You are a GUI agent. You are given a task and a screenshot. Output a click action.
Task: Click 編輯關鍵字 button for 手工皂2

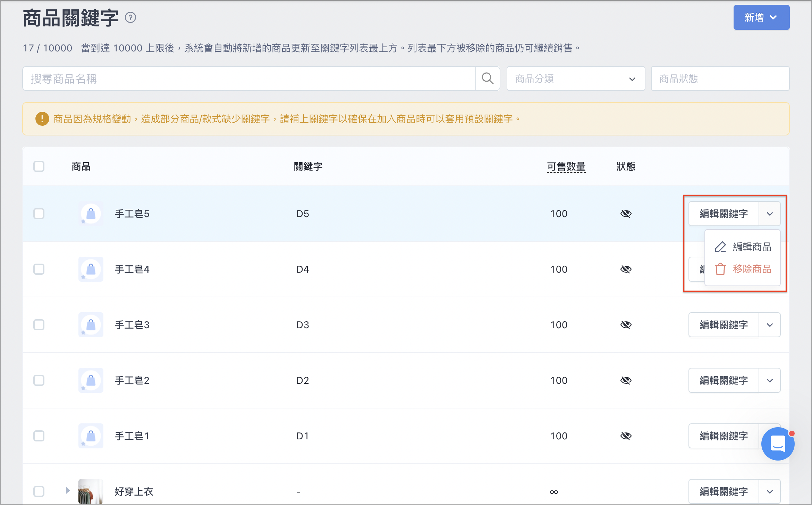tap(724, 380)
